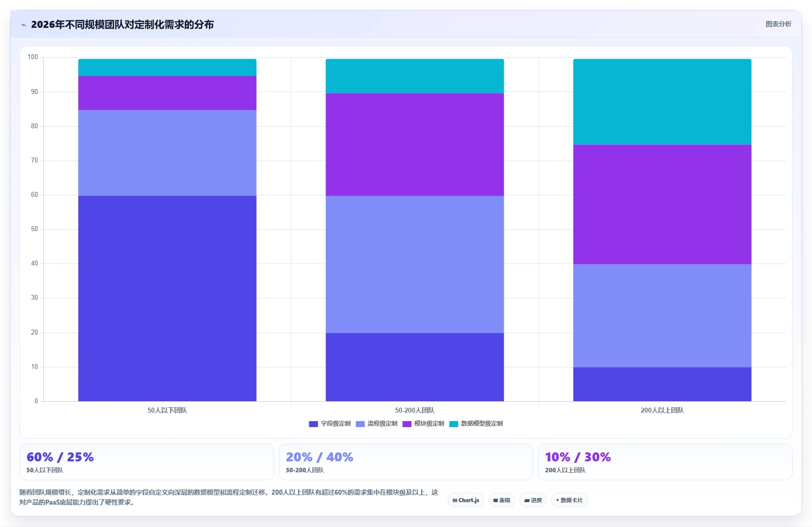
Task: Click the 50人以下团队 x-axis label
Action: pyautogui.click(x=167, y=411)
